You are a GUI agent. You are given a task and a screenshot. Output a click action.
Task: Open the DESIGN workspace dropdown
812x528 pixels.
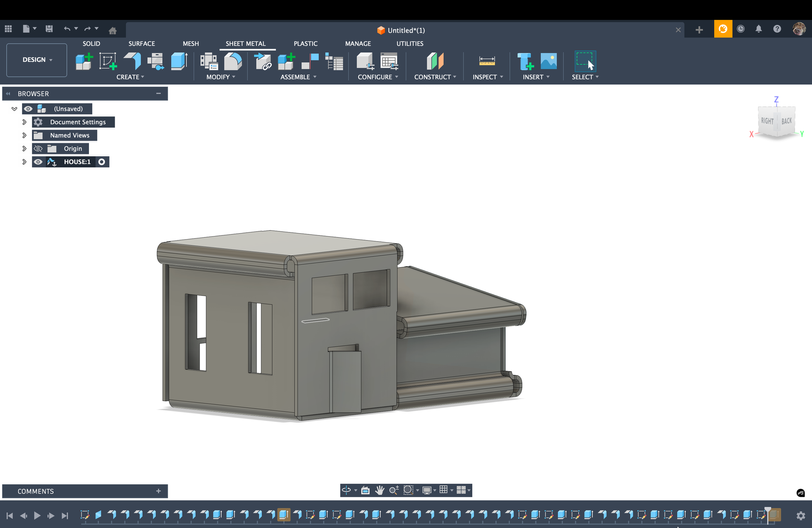click(x=36, y=60)
